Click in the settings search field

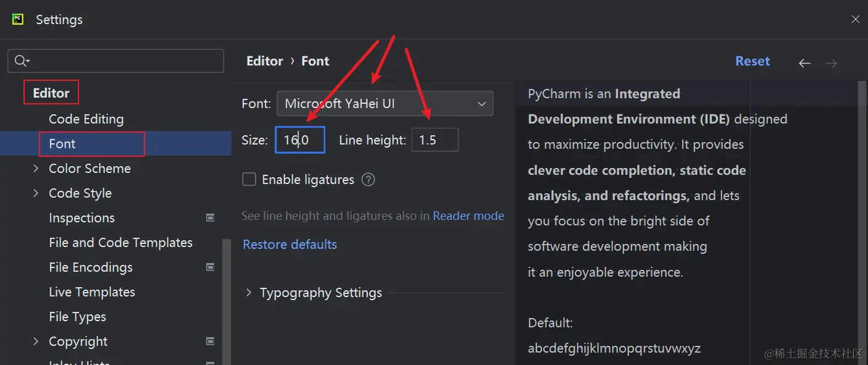click(x=115, y=61)
